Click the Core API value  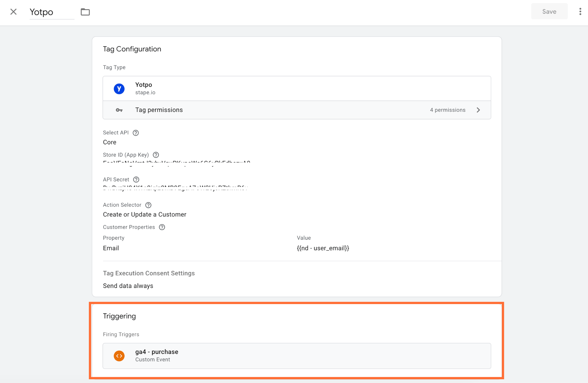point(110,142)
